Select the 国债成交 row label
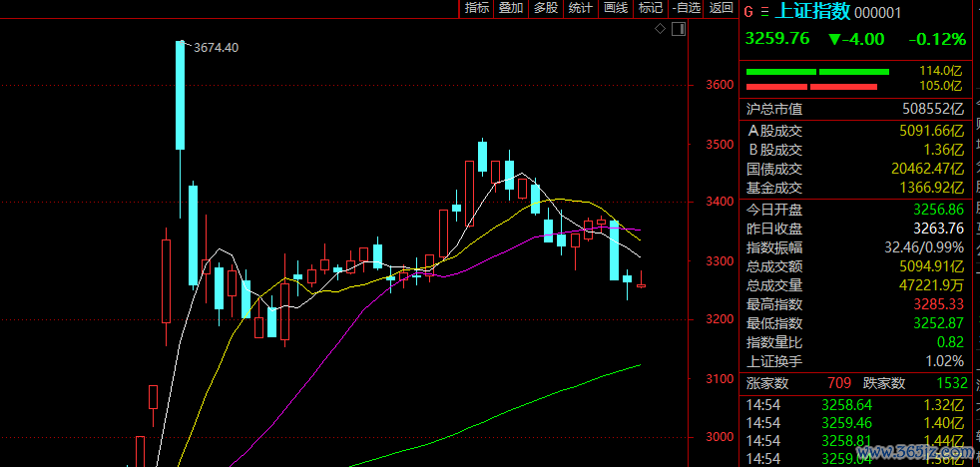Image resolution: width=980 pixels, height=467 pixels. point(774,169)
